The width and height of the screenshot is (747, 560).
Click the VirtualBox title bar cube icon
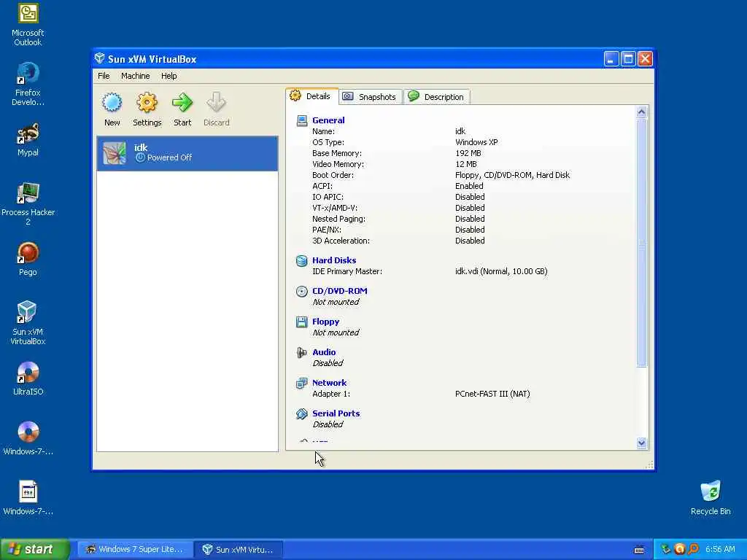(99, 58)
